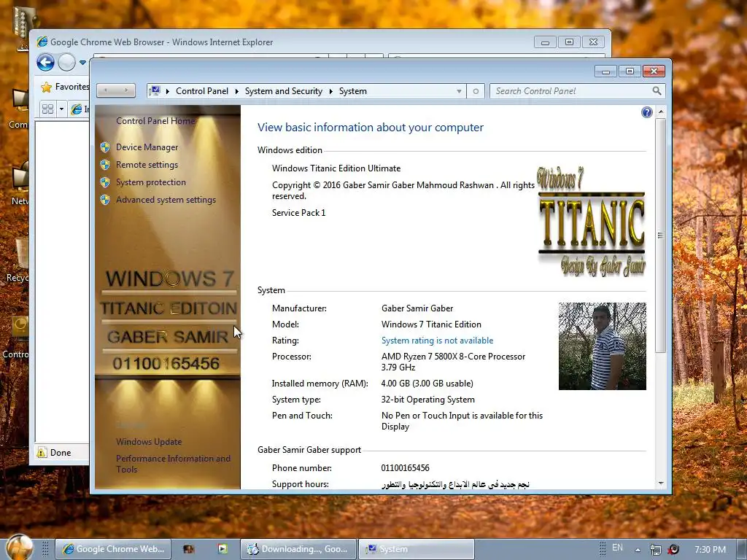Click the Quick Tabs icon in Internet Explorer
This screenshot has width=747, height=560.
point(47,109)
